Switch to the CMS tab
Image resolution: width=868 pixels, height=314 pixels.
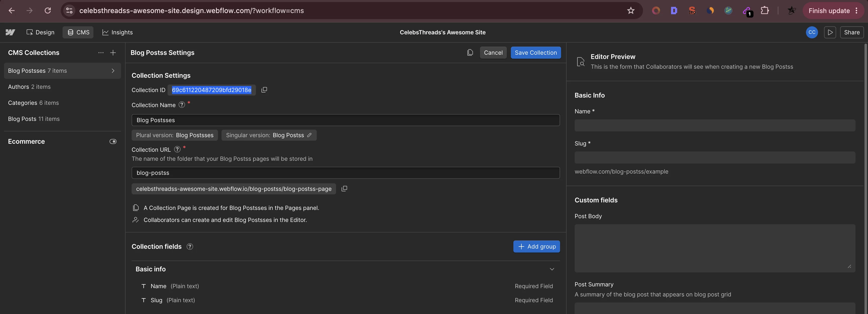pyautogui.click(x=78, y=32)
